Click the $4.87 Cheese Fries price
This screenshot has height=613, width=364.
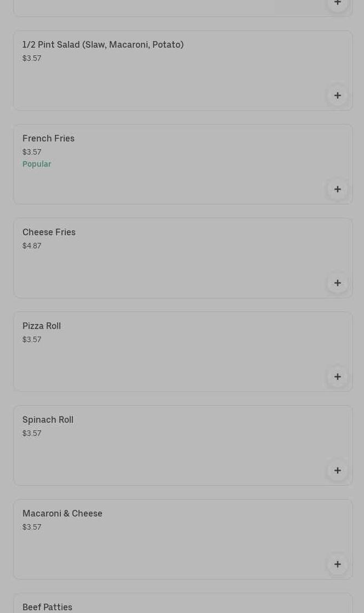click(x=32, y=246)
